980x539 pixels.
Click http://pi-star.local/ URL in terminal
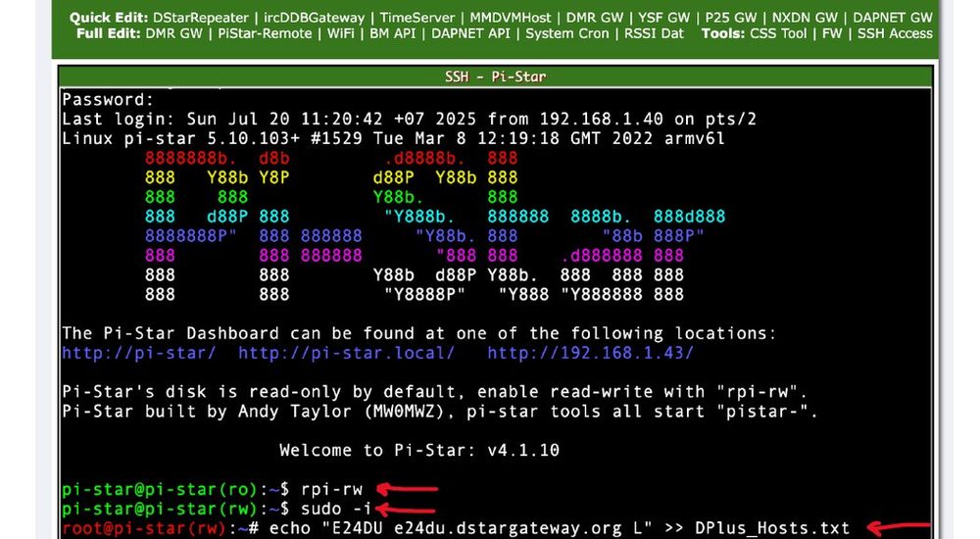click(x=346, y=353)
